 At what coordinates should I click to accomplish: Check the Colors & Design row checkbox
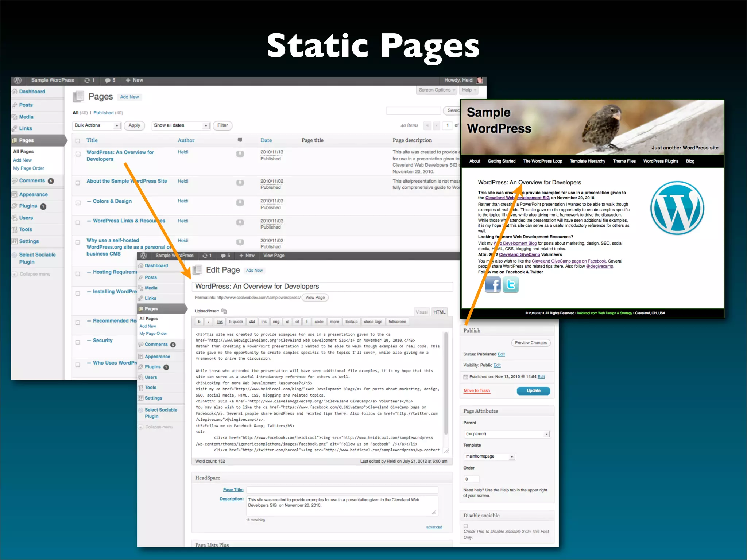click(78, 203)
